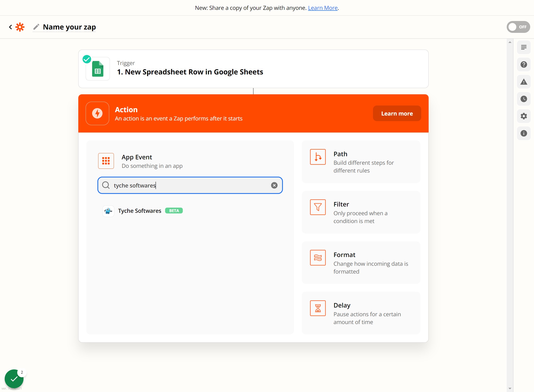Choose the Format waves icon
This screenshot has height=392, width=534.
click(x=318, y=258)
